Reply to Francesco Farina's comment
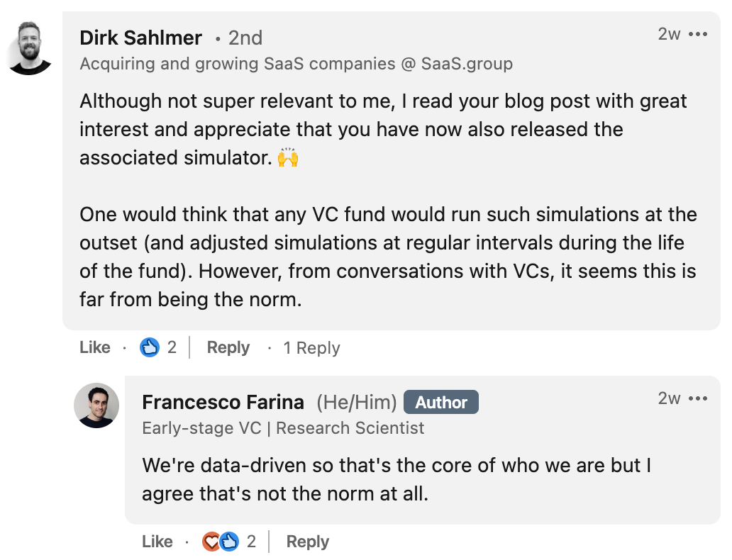Viewport: 732px width, 560px height. 308,542
